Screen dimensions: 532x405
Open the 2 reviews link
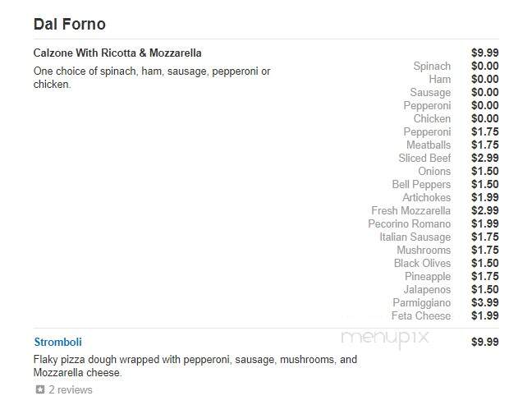pyautogui.click(x=71, y=389)
